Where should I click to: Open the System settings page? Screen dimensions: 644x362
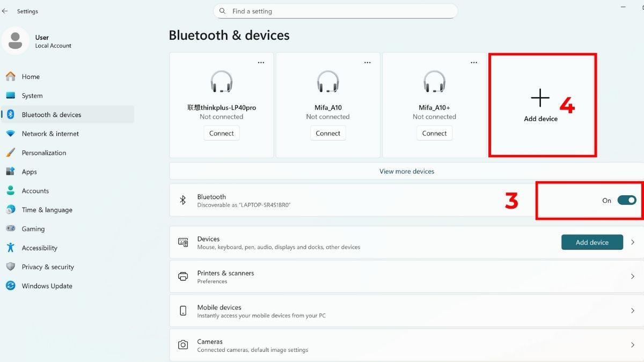pos(34,95)
